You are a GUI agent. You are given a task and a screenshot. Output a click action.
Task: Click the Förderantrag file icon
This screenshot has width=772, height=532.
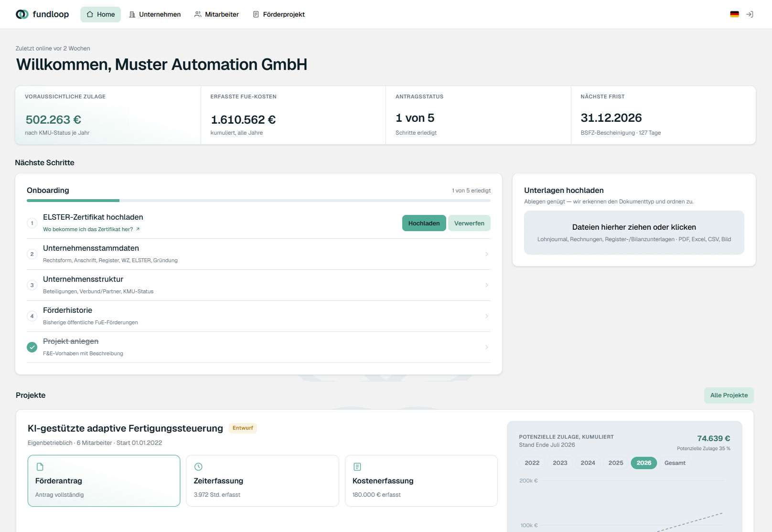pyautogui.click(x=40, y=467)
